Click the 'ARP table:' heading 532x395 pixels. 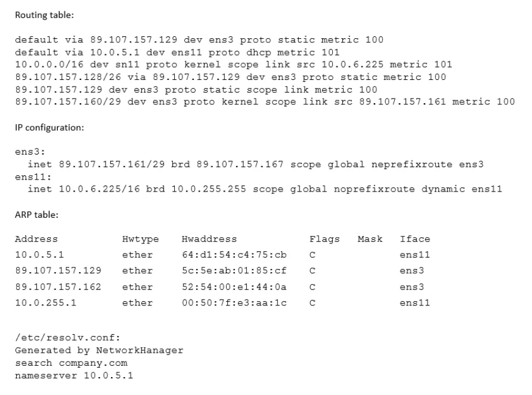[36, 215]
